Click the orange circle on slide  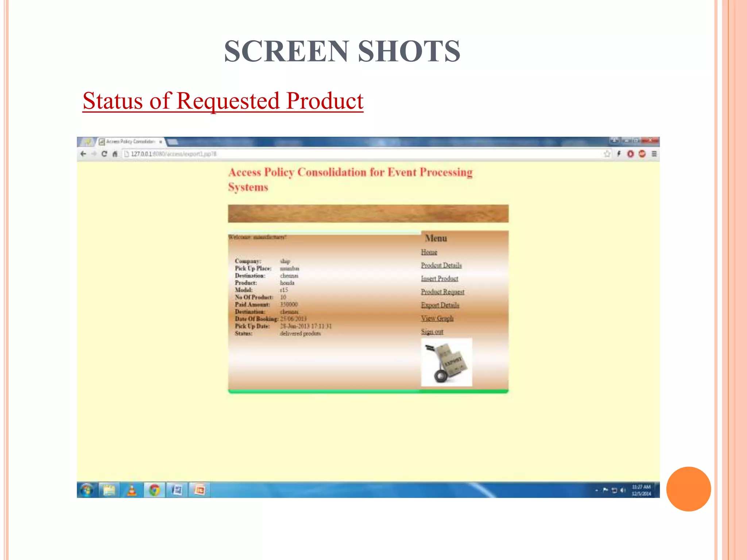688,489
